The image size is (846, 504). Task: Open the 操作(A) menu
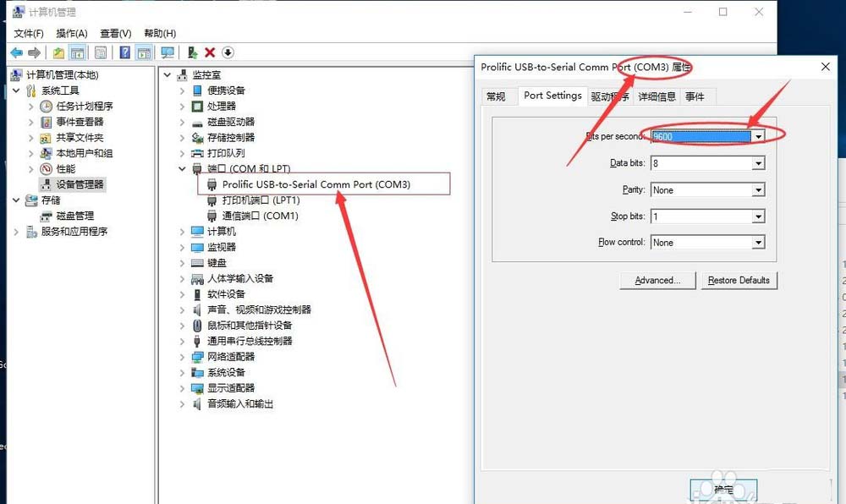(x=72, y=34)
